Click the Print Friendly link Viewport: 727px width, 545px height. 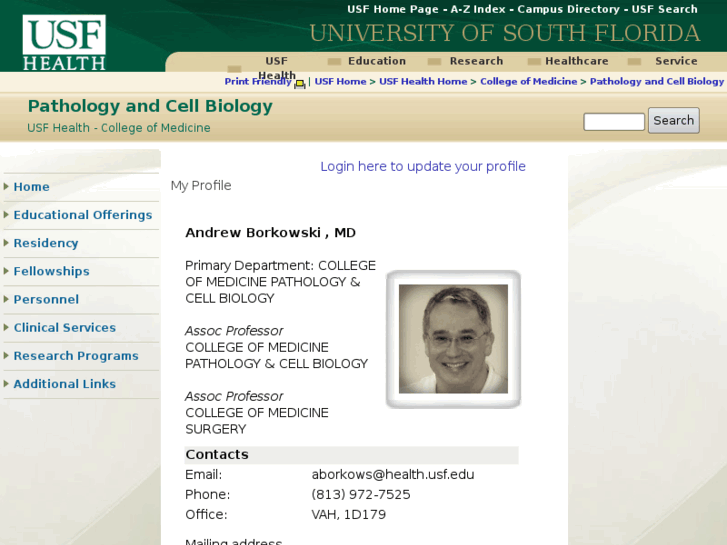click(x=258, y=82)
